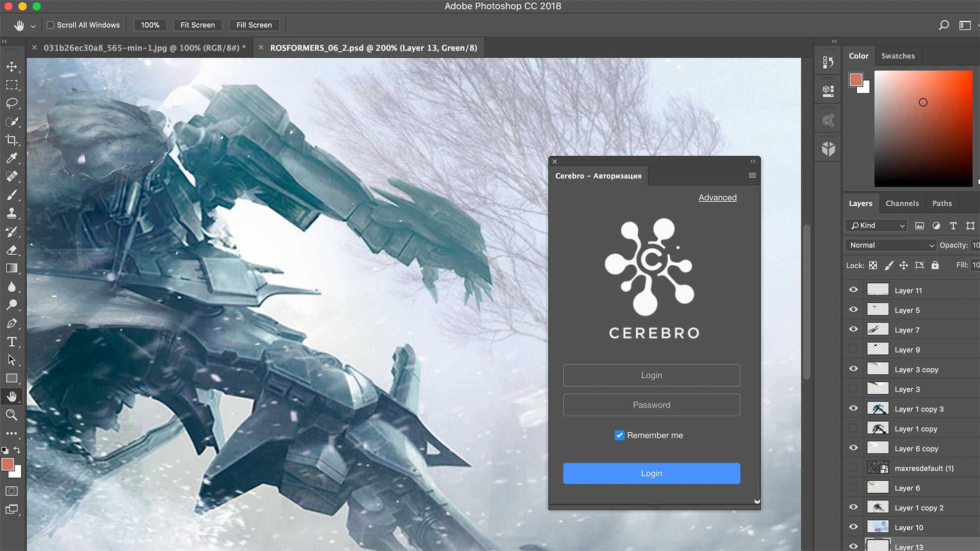Select the Quick Selection tool
This screenshot has width=980, height=551.
[x=11, y=122]
